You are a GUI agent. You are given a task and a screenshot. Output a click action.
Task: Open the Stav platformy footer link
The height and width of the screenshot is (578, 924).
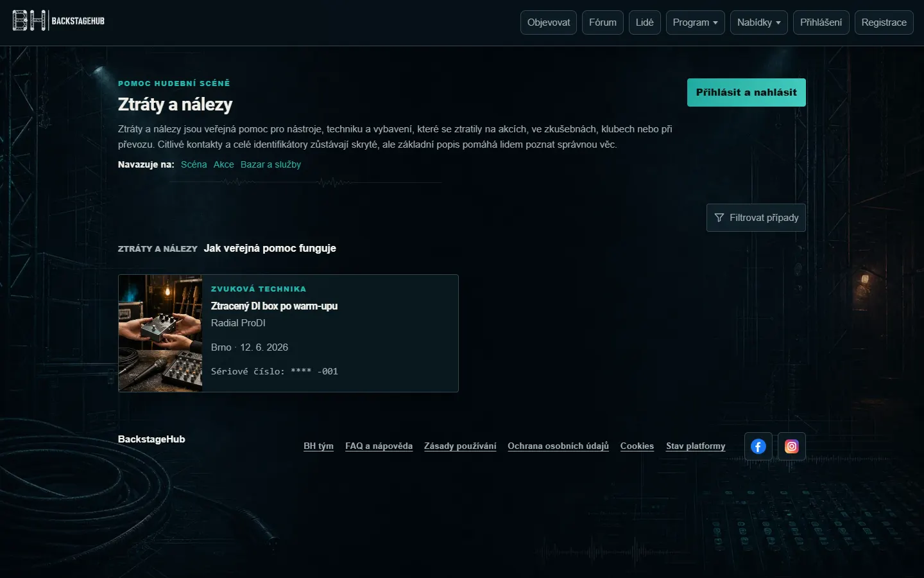coord(696,446)
